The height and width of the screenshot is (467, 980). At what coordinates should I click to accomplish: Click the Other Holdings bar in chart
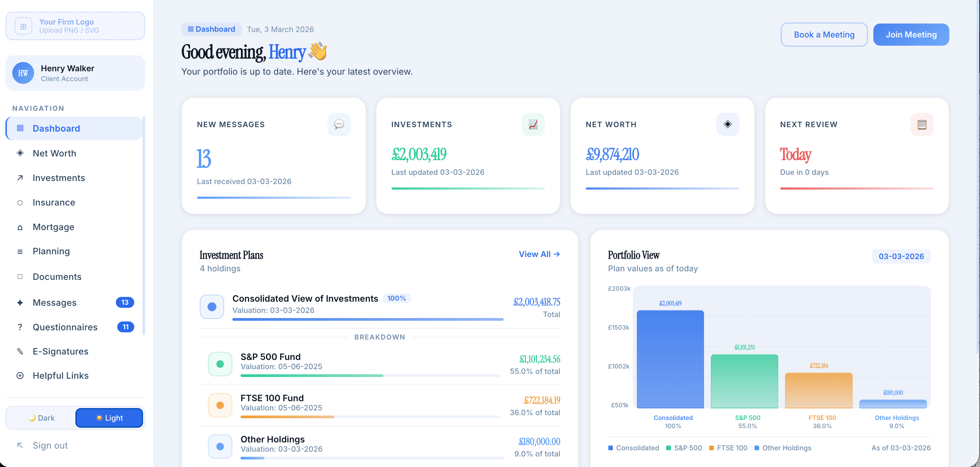893,404
